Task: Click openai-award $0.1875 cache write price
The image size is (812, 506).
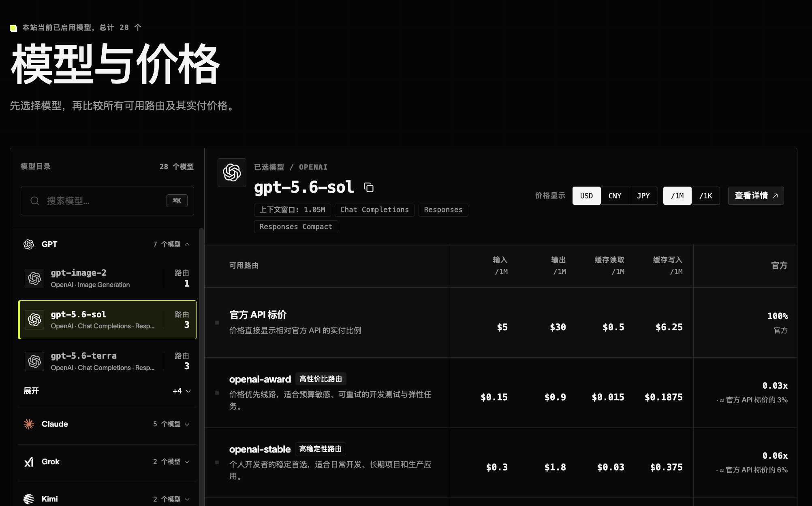Action: [x=664, y=397]
